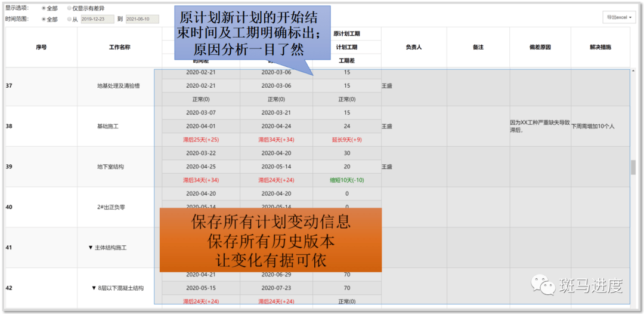The height and width of the screenshot is (314, 644).
Task: Select row number 41
Action: click(x=9, y=247)
